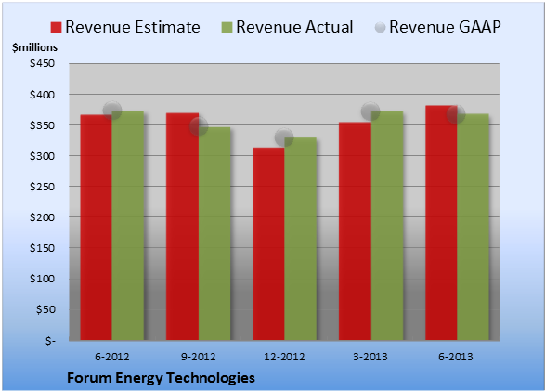Click the '$50' axis value

click(x=45, y=309)
